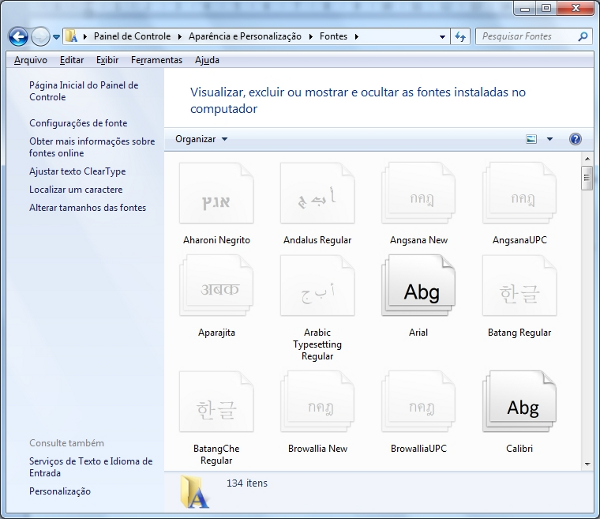This screenshot has width=600, height=519.
Task: Select the Calibri font family icon
Action: tap(519, 401)
